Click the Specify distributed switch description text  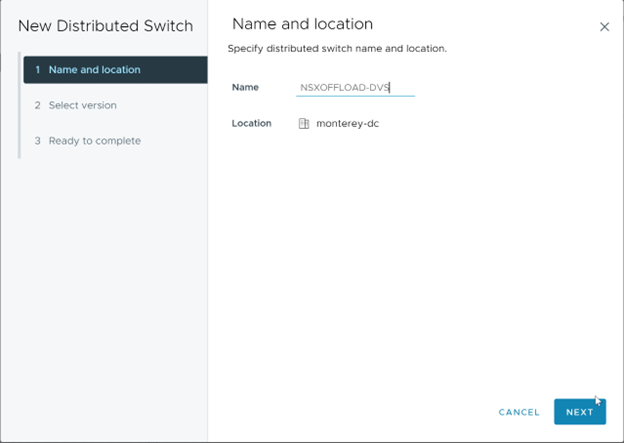point(337,49)
